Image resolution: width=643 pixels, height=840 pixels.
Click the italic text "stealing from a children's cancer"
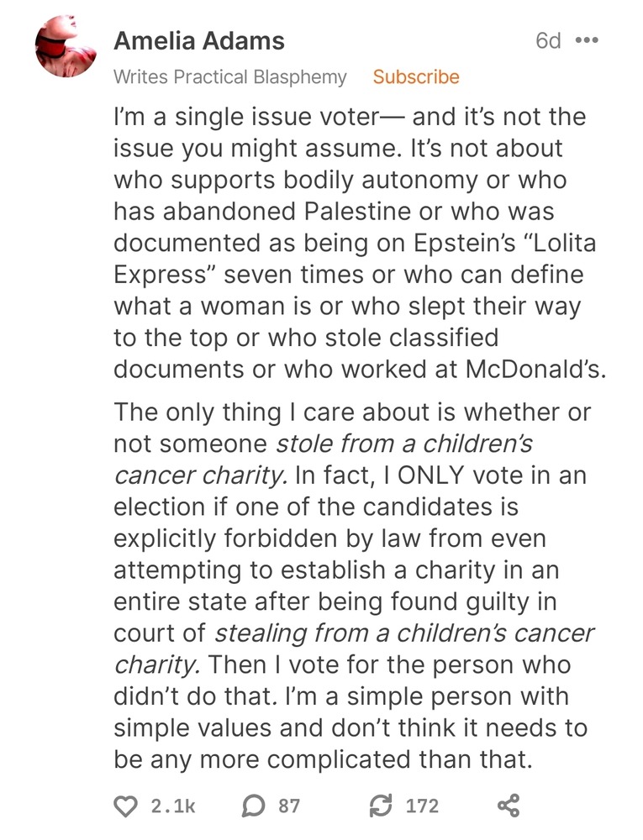tap(404, 633)
